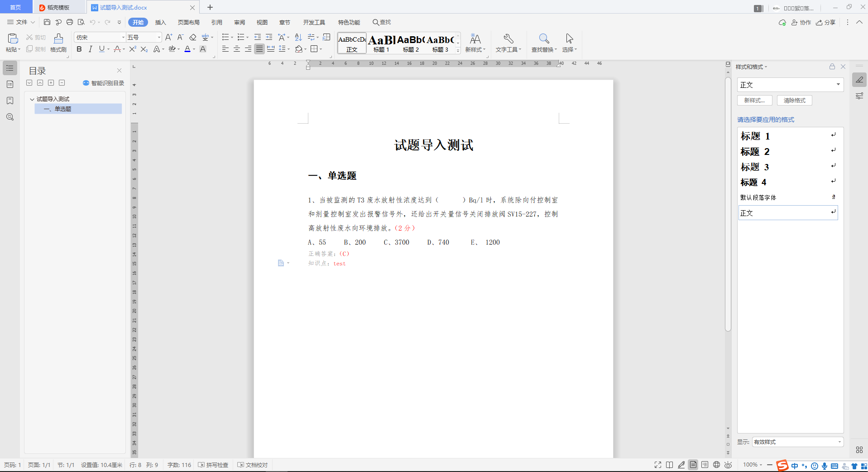The image size is (868, 472).
Task: Switch to read layout view in status bar
Action: 669,464
